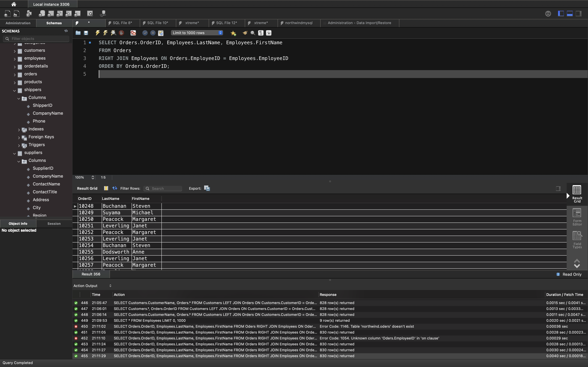This screenshot has height=367, width=588.
Task: Select Field Types result view
Action: coord(577,240)
